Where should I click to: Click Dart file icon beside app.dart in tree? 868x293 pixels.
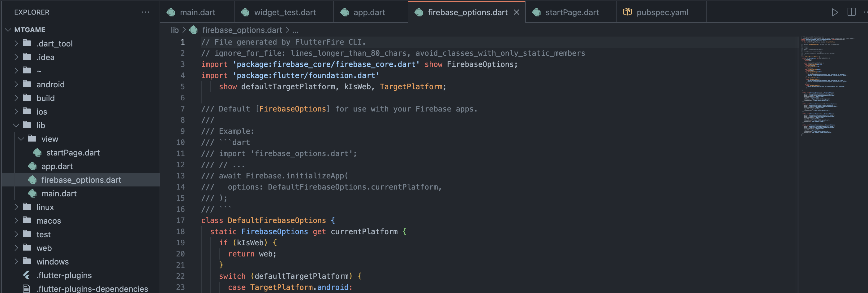point(32,166)
